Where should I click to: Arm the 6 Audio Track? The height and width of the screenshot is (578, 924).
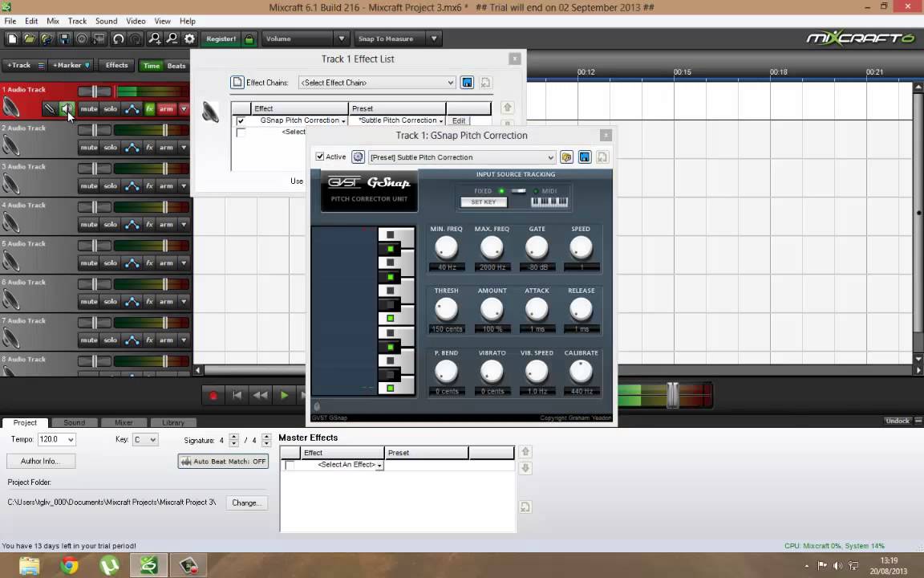[x=167, y=301]
